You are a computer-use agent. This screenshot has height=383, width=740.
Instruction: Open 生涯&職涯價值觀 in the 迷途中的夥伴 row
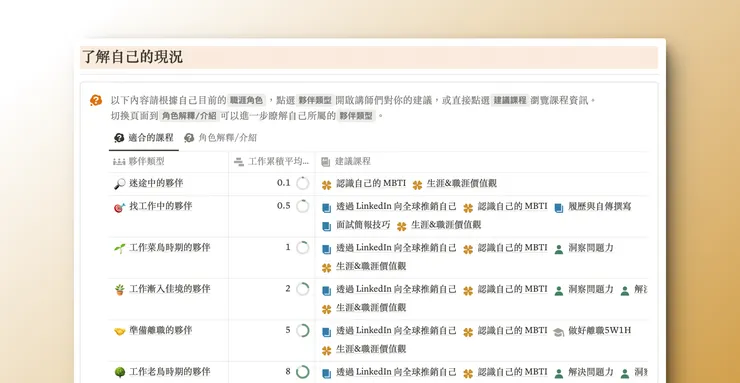tap(462, 183)
